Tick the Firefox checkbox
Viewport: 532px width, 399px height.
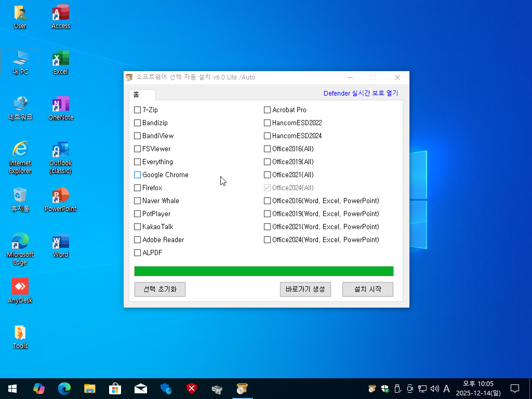point(137,188)
